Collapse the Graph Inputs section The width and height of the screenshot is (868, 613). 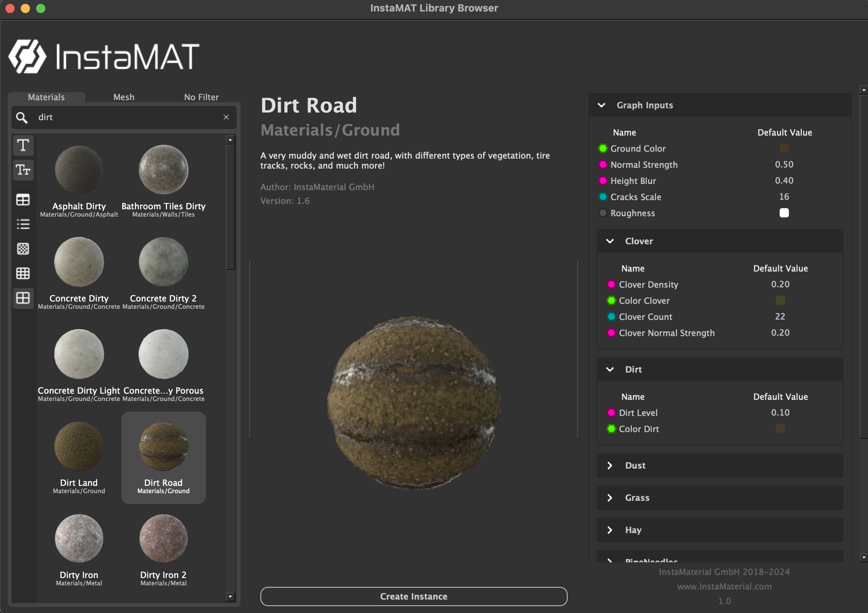[602, 105]
